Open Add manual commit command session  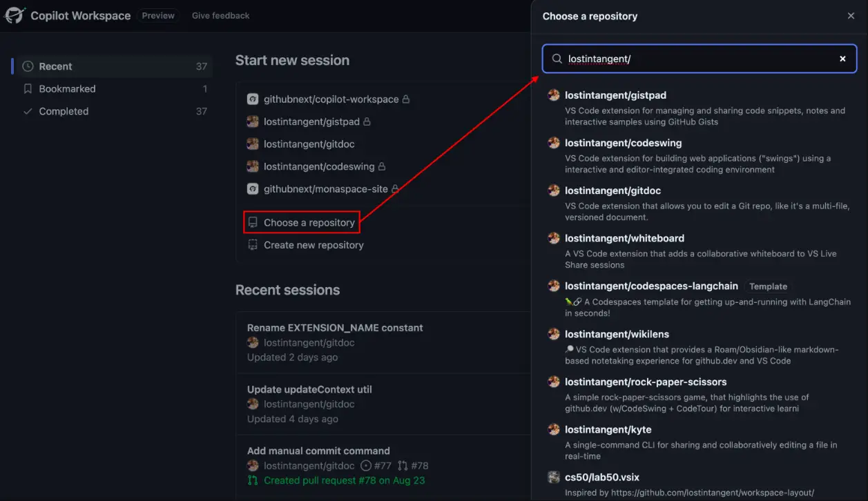[318, 451]
